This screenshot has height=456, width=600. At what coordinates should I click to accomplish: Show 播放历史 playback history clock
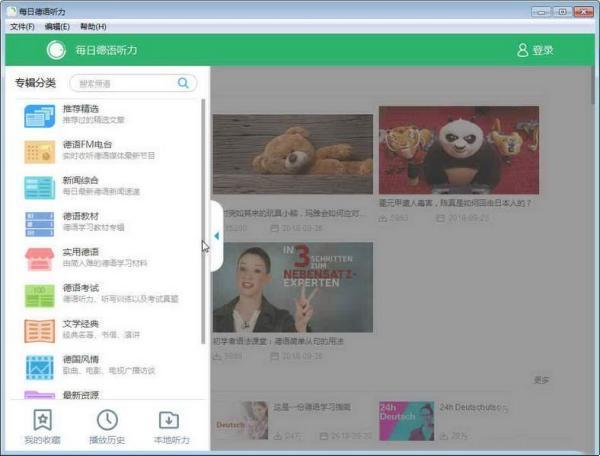click(106, 420)
